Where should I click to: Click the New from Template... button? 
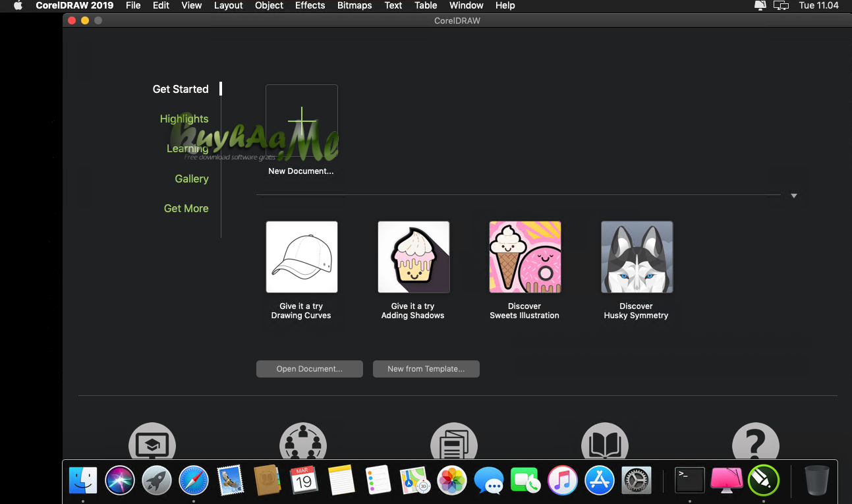[426, 369]
